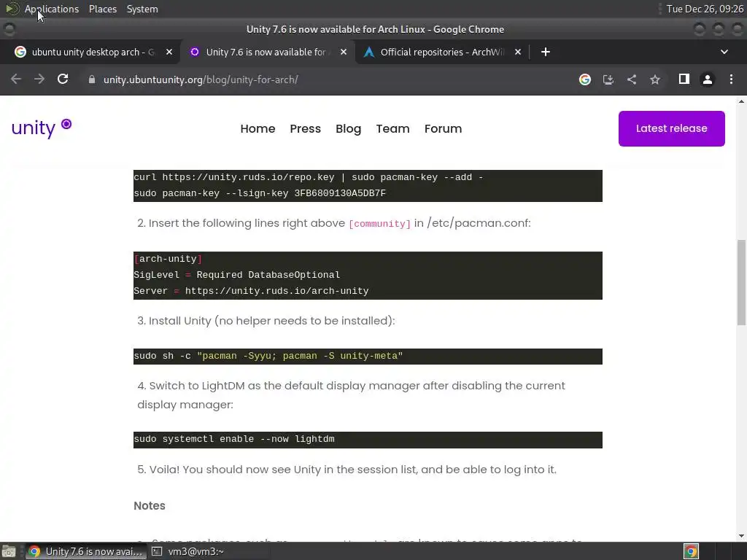Open the window menu button on title bar

click(x=9, y=29)
